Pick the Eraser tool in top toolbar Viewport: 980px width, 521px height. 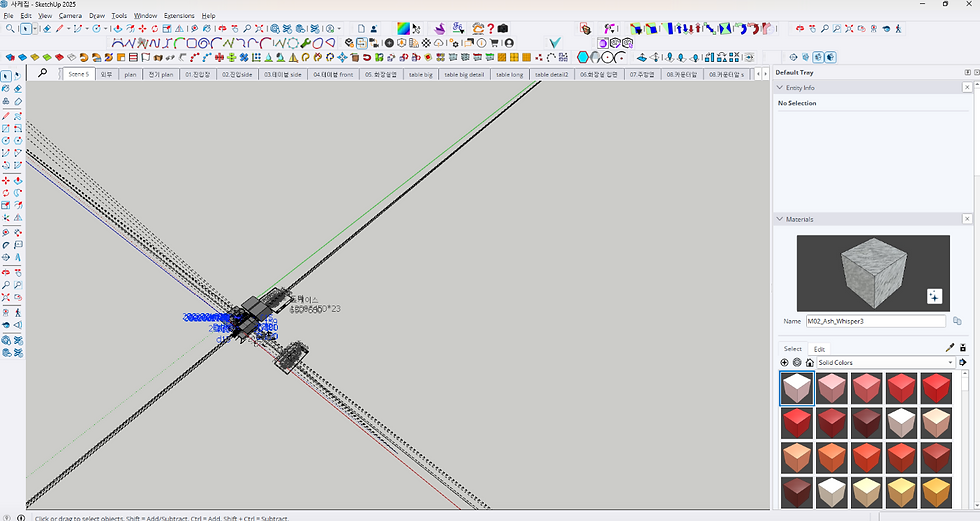[x=47, y=29]
